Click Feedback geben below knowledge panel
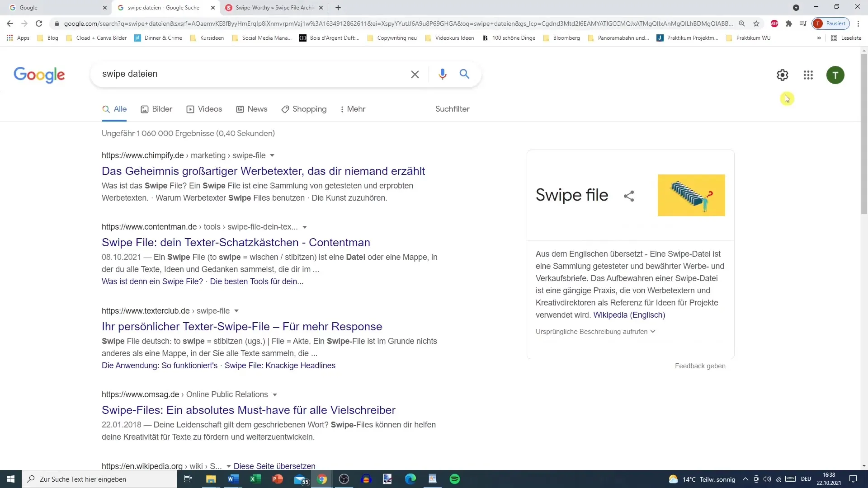 (x=700, y=366)
